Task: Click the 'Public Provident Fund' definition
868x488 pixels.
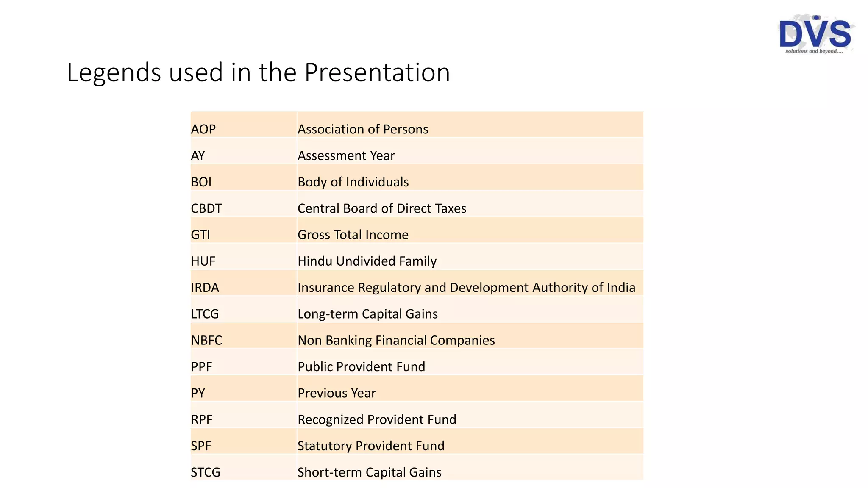Action: click(361, 367)
